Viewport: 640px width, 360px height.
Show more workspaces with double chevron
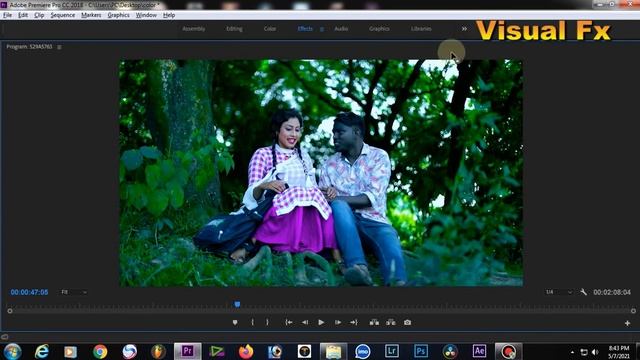click(464, 29)
